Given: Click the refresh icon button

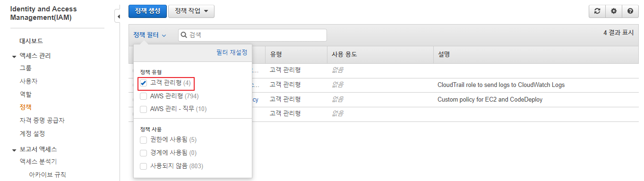Looking at the screenshot, I should (x=597, y=11).
